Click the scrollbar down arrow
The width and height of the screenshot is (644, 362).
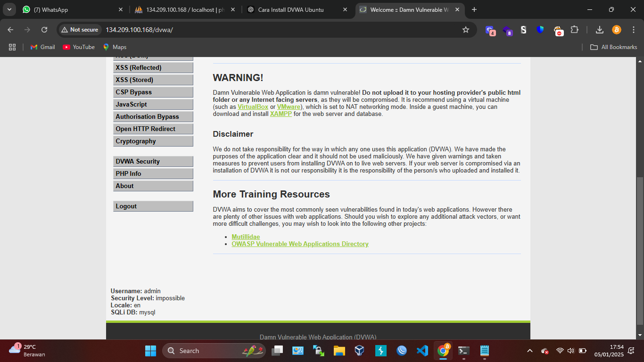tap(640, 335)
